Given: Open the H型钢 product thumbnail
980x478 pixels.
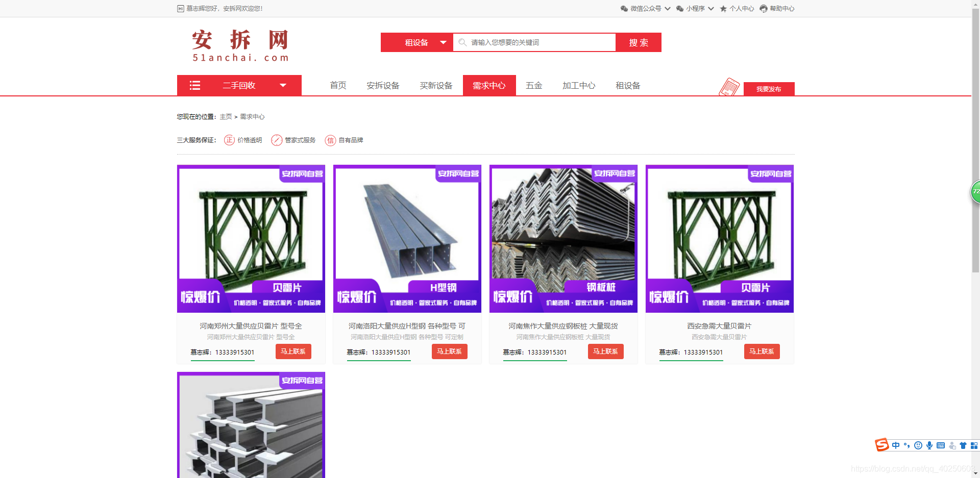Looking at the screenshot, I should (407, 239).
